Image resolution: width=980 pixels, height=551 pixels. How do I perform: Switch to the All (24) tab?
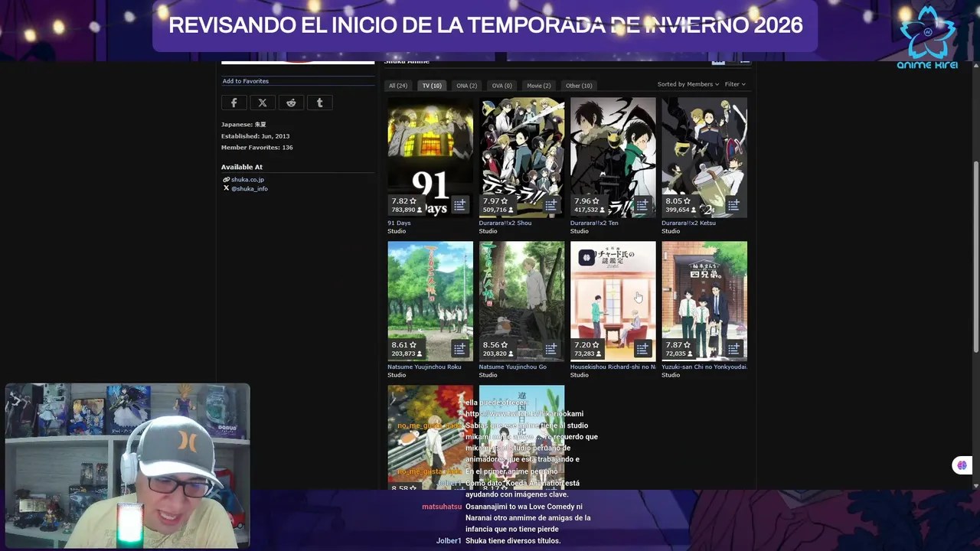[398, 86]
